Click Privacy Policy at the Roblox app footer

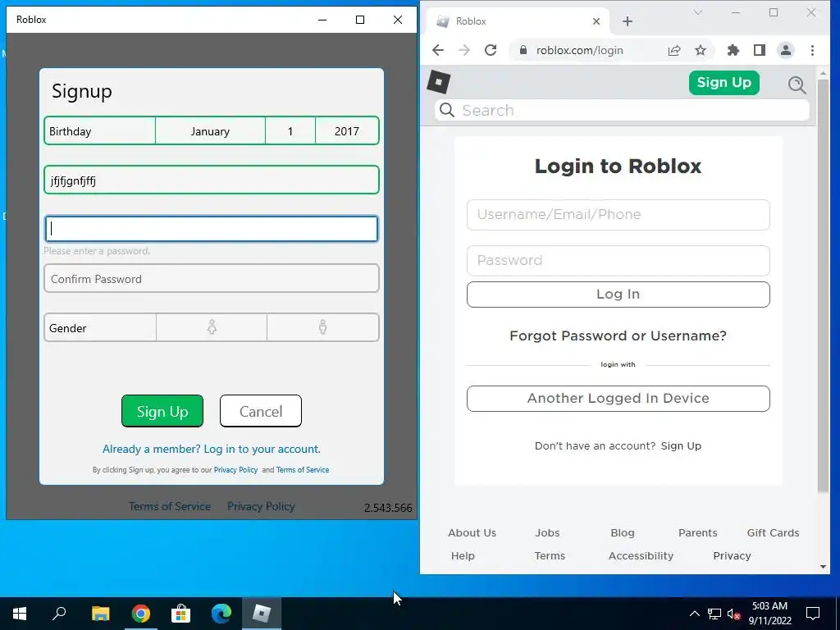point(261,506)
